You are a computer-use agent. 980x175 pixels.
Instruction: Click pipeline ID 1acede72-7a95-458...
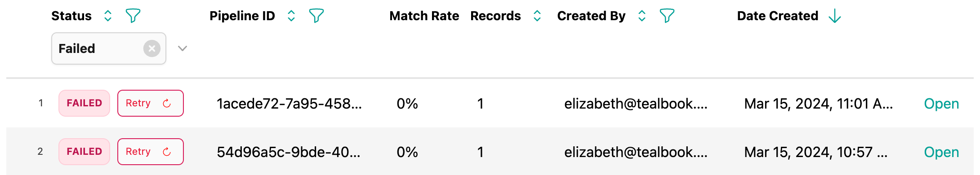pos(290,104)
